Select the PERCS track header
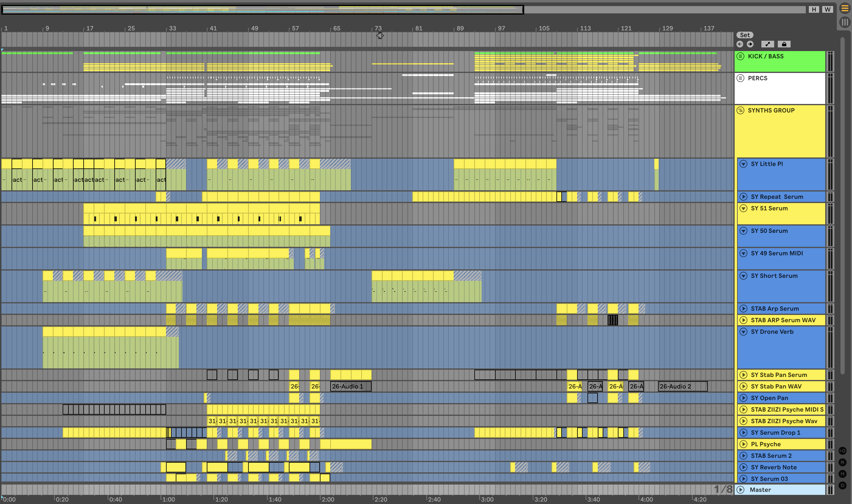Screen dimensions: 852x504 780,88
